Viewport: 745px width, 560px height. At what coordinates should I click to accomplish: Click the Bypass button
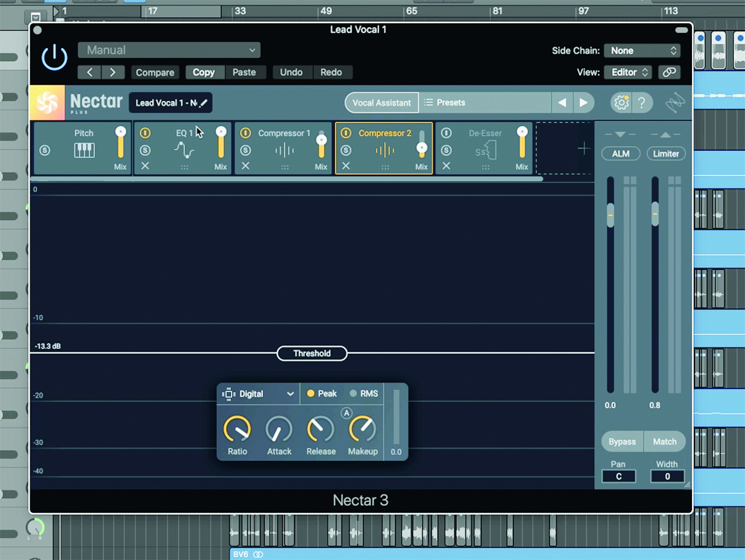(x=623, y=441)
